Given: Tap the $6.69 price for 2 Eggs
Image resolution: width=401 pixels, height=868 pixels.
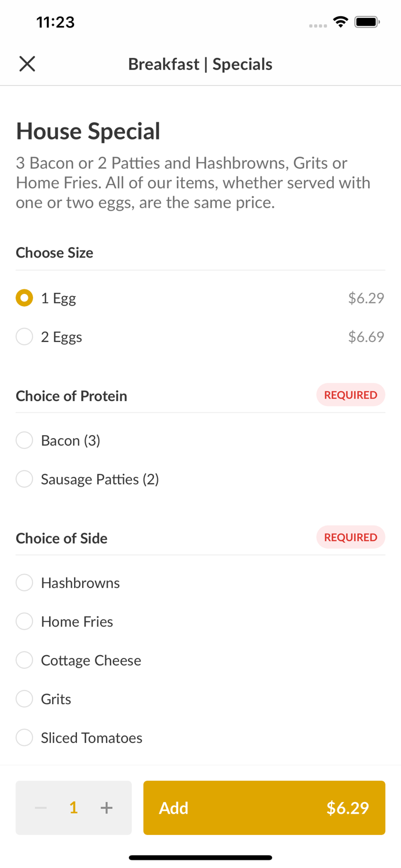Looking at the screenshot, I should pyautogui.click(x=366, y=337).
